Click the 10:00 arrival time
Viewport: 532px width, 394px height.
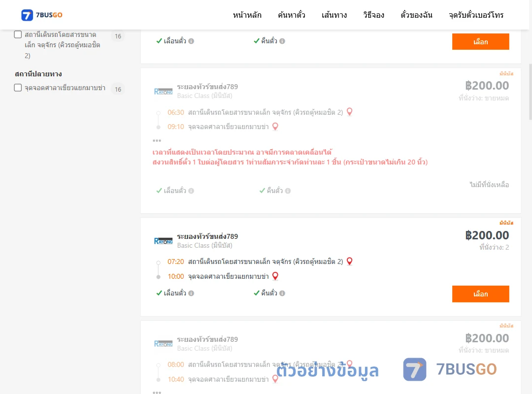pos(176,277)
